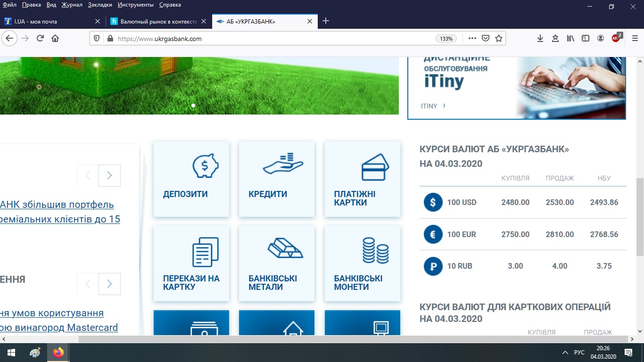Click the ruble RUB currency icon

click(x=433, y=266)
